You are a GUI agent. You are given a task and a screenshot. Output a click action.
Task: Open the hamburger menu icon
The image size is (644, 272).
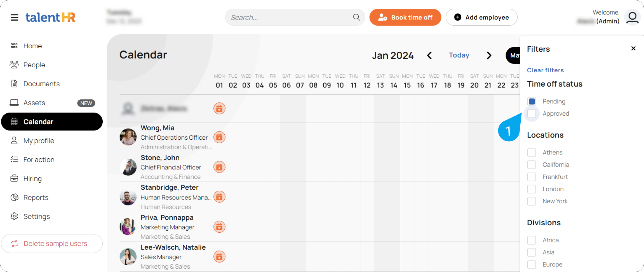click(15, 18)
